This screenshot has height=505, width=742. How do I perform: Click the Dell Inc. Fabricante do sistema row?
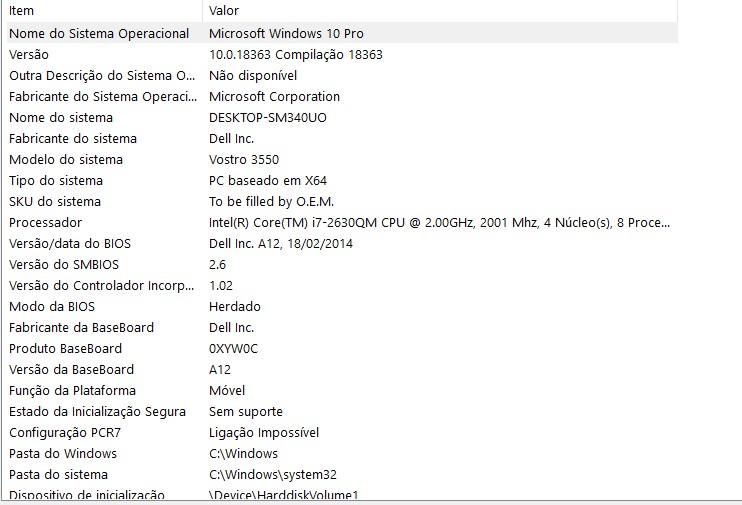tap(342, 139)
